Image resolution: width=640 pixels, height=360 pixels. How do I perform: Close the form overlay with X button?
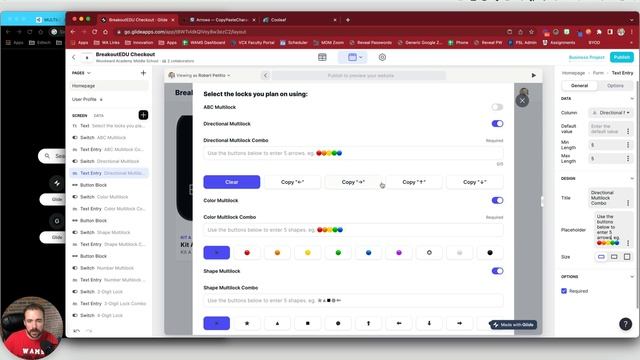tap(522, 100)
